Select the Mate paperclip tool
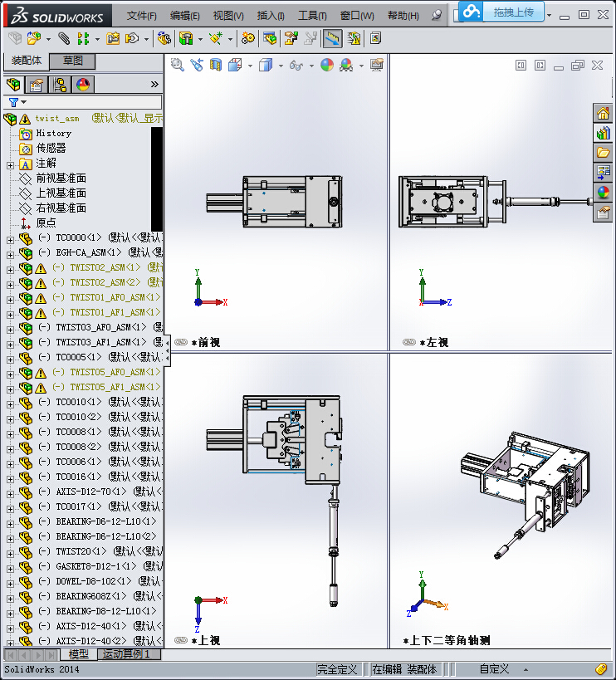Image resolution: width=616 pixels, height=680 pixels. 64,38
